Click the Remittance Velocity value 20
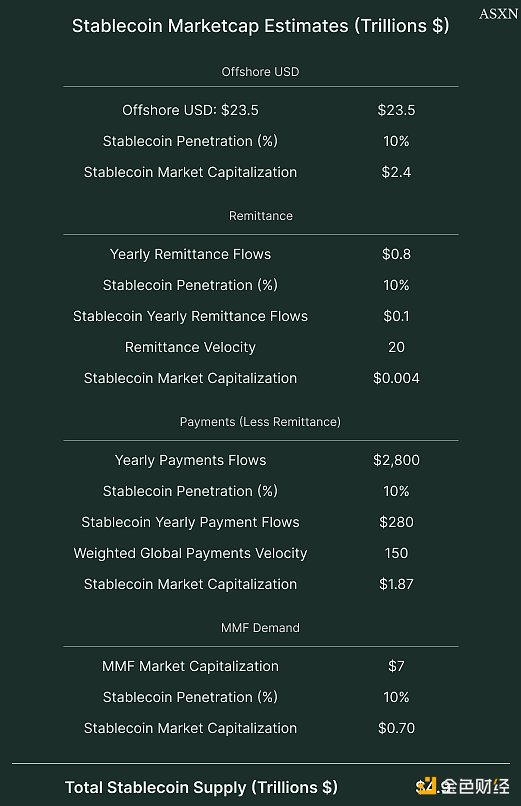This screenshot has height=806, width=521. click(x=396, y=347)
